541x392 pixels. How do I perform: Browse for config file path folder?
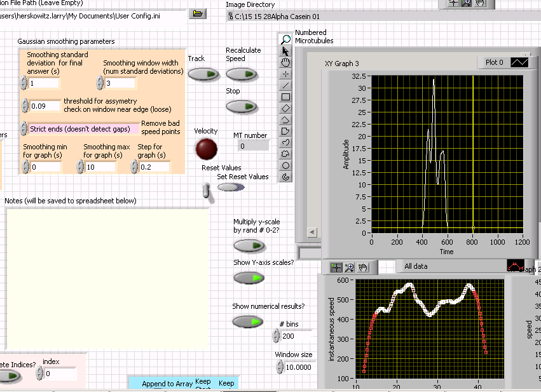point(198,13)
